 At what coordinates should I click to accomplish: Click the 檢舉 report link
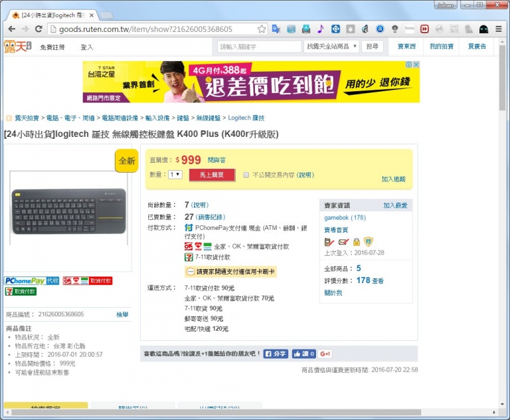tap(122, 314)
